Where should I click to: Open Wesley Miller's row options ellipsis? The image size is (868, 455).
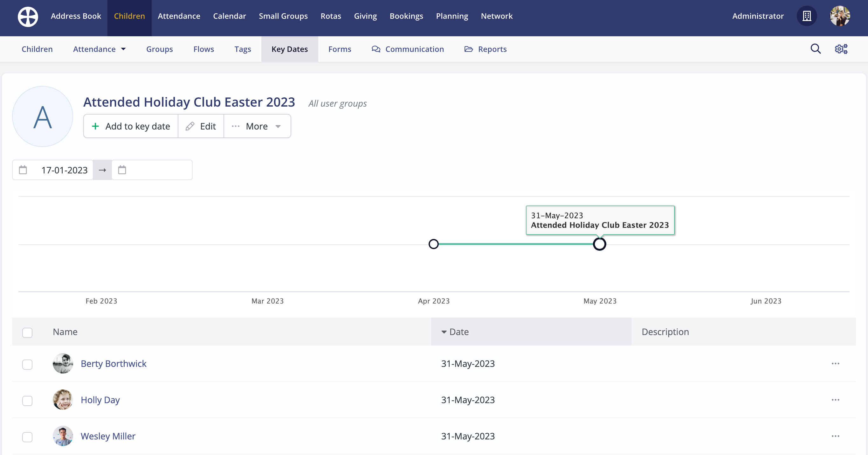[x=835, y=436]
